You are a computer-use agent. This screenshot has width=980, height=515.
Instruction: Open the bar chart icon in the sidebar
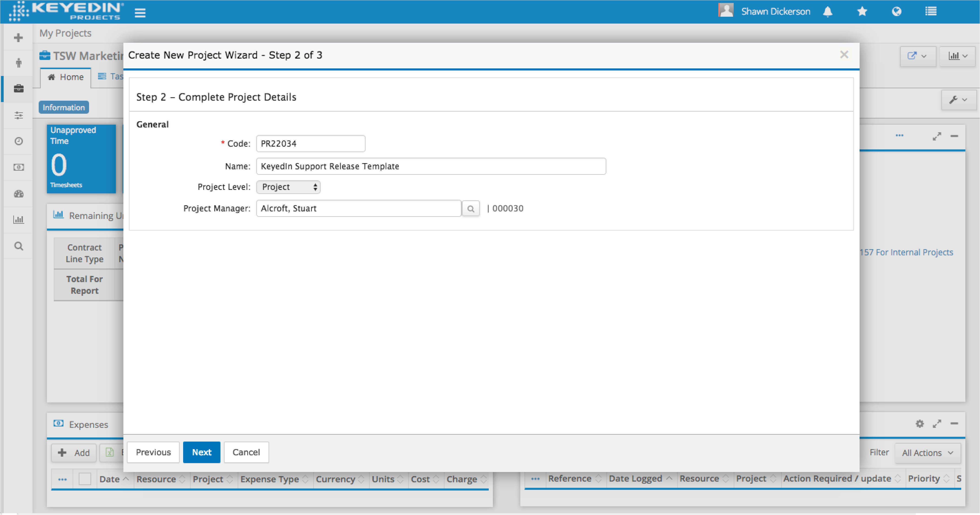click(18, 219)
